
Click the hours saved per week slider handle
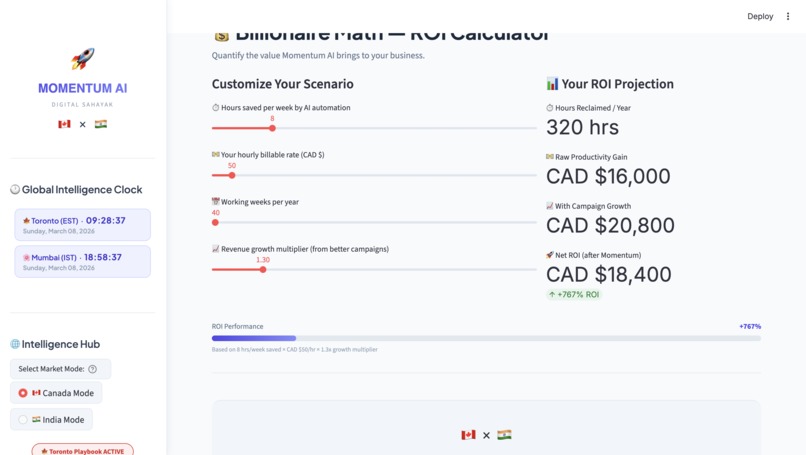point(272,128)
